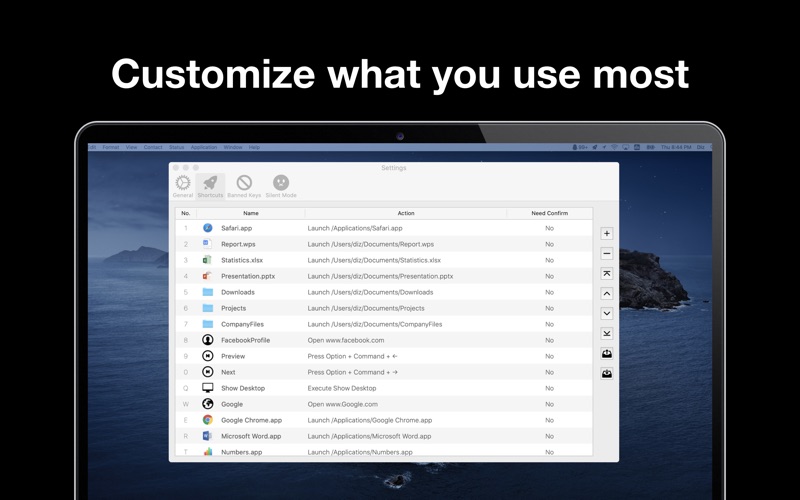
Task: Click 'Launch /Users/diz/Documents/Projects' action cell
Action: (366, 308)
